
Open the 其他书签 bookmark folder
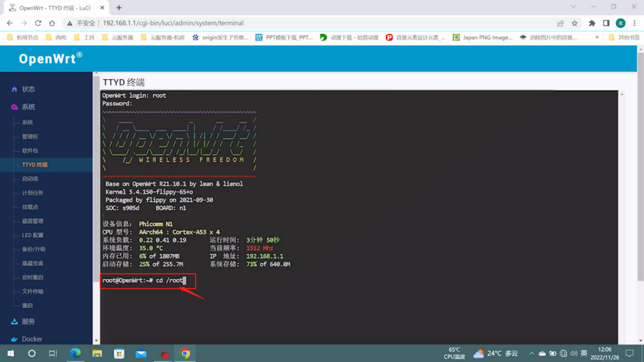pos(624,37)
